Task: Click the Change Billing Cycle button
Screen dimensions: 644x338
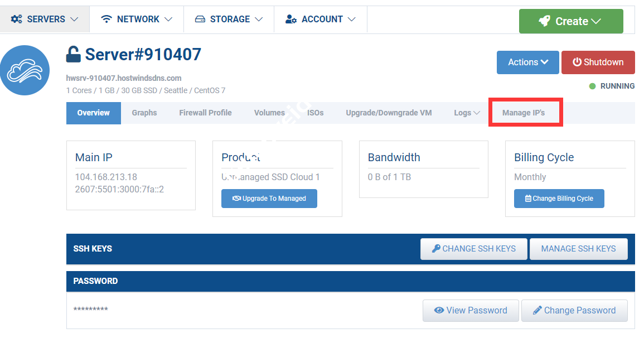Action: coord(559,199)
